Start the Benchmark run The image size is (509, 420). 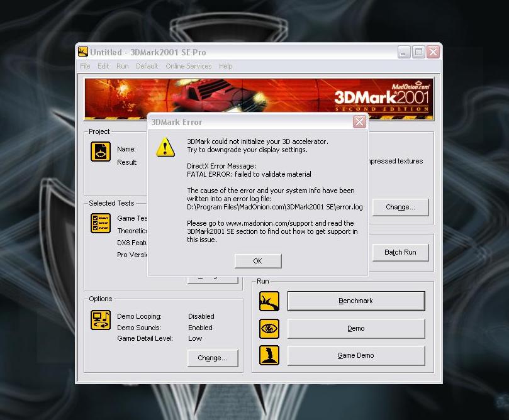356,301
